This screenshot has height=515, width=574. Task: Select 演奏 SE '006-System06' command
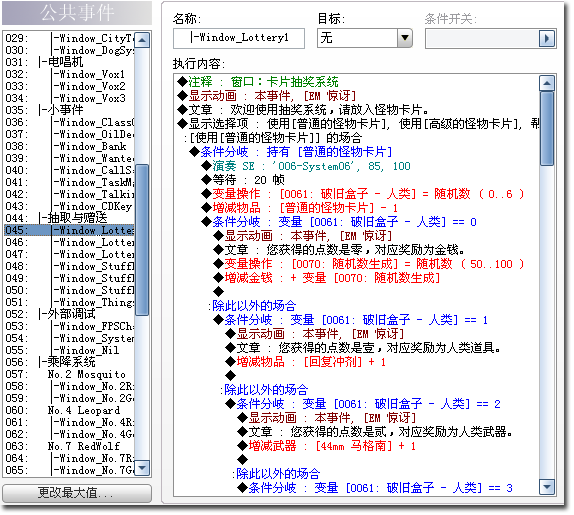pos(306,166)
